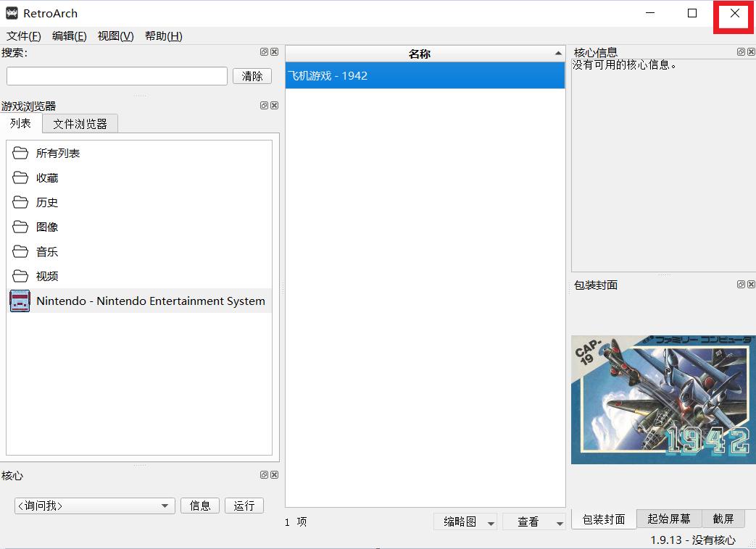Undock the 游戏浏览器 panel
Image resolution: width=756 pixels, height=549 pixels.
coord(264,105)
